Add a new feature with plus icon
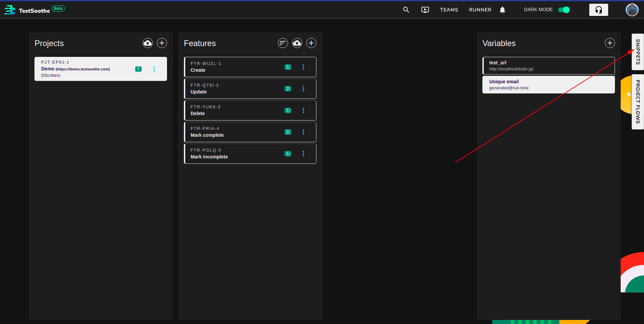 pyautogui.click(x=311, y=43)
